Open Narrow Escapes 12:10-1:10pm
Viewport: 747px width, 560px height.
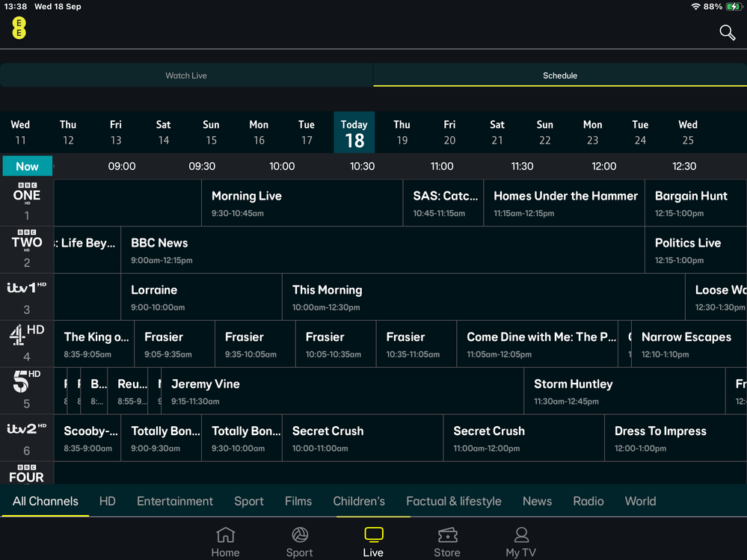pos(689,344)
